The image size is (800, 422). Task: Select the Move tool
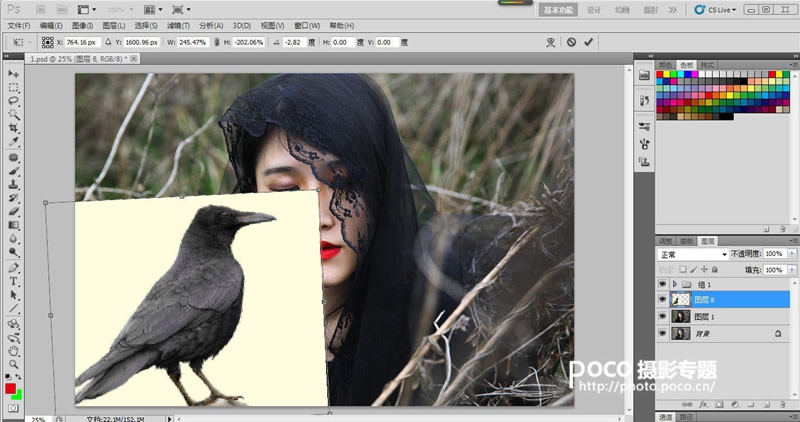tap(13, 74)
